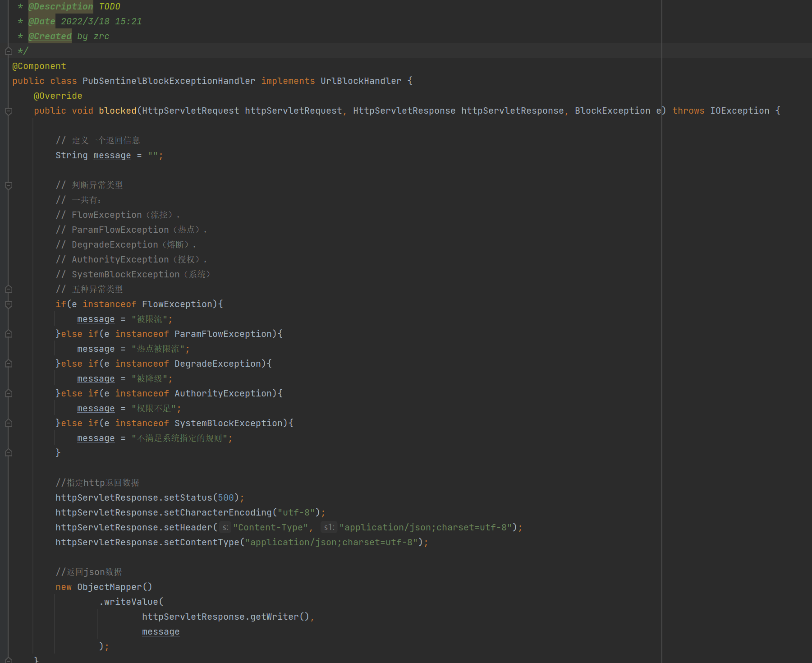The image size is (812, 663).
Task: Select the class name PubSentinelBlockExceptionHandler
Action: [x=169, y=81]
